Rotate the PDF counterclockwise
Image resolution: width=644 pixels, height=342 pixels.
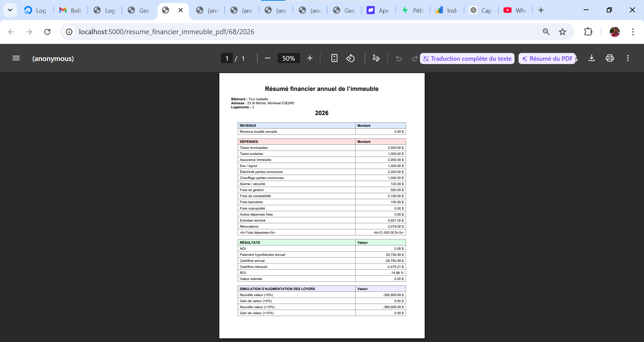pos(351,58)
